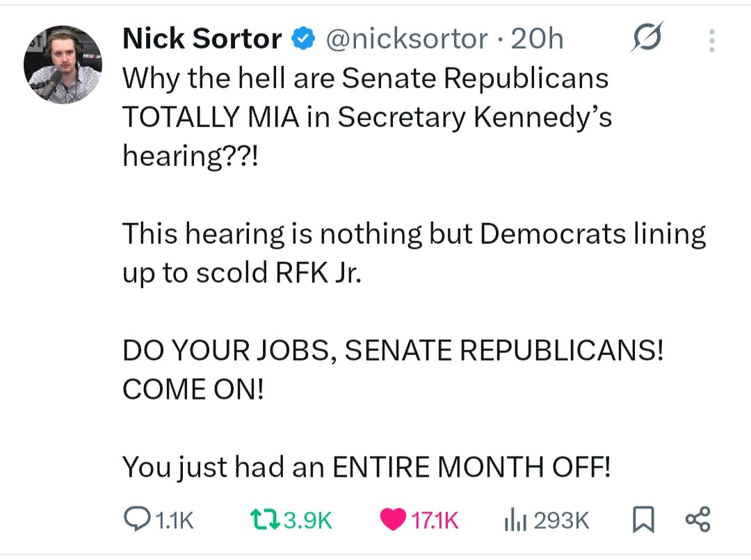Click the 3.9K repost count
Viewport: 751px width, 560px height.
coord(308,520)
